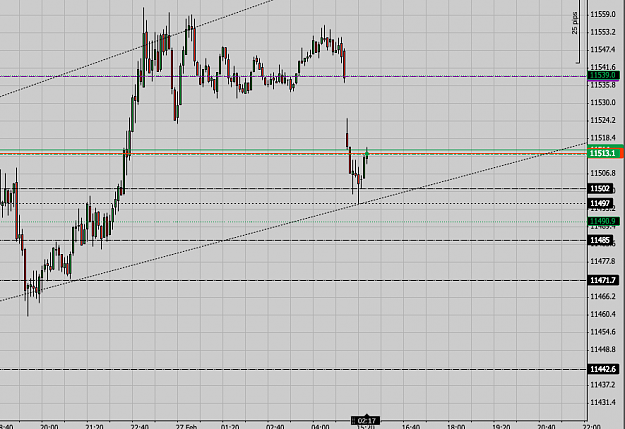Click the 11437.2 price axis value
Image resolution: width=625 pixels, height=429 pixels.
pyautogui.click(x=603, y=385)
